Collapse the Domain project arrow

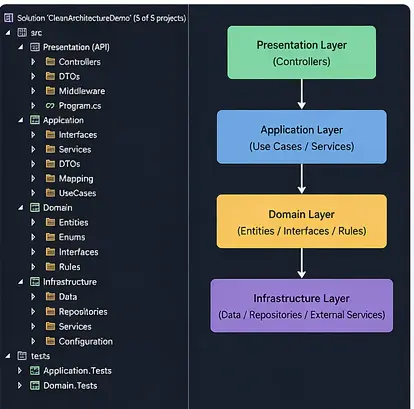tap(21, 208)
